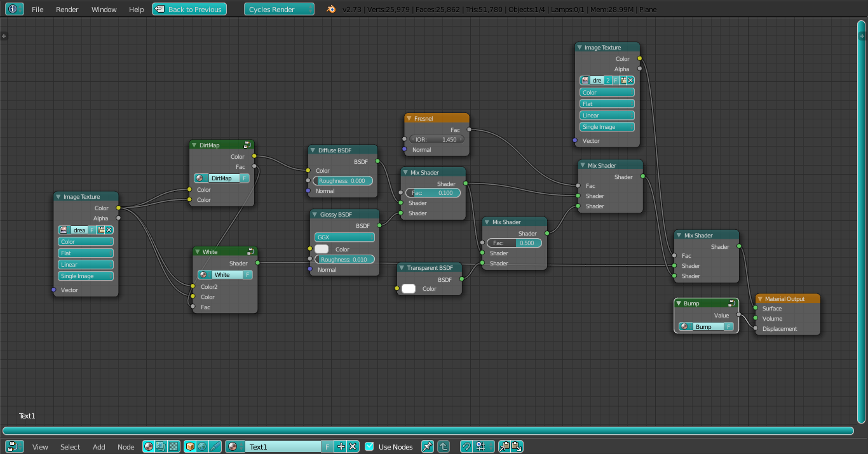Viewport: 868px width, 454px height.
Task: Choose world shader type globe icon
Action: (202, 446)
